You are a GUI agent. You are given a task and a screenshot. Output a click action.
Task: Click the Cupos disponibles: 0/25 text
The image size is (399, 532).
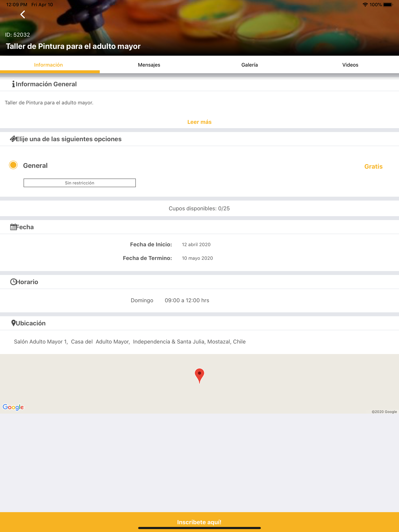point(199,208)
